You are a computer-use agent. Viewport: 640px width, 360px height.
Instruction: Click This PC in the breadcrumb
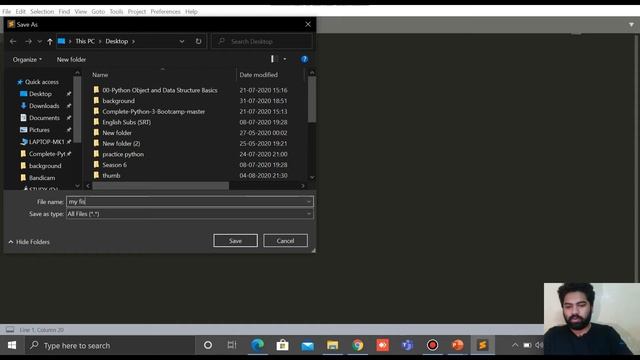coord(85,41)
